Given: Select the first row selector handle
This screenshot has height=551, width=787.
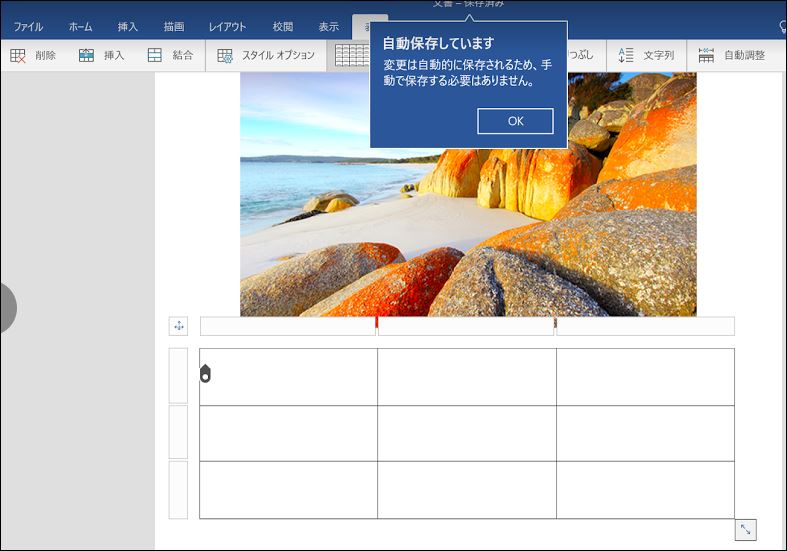Looking at the screenshot, I should pyautogui.click(x=178, y=376).
